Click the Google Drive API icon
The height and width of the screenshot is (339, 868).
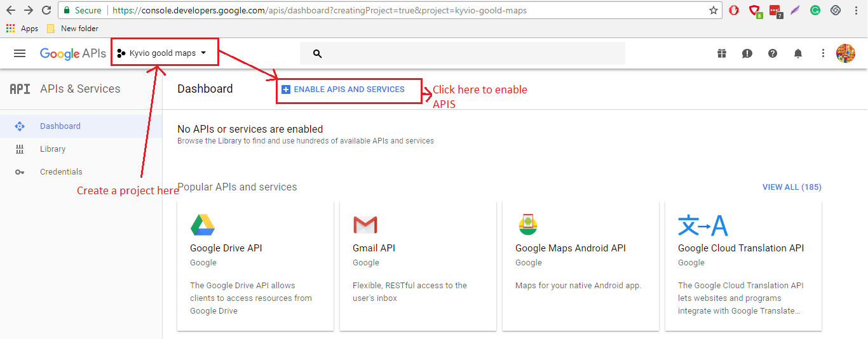click(x=203, y=225)
